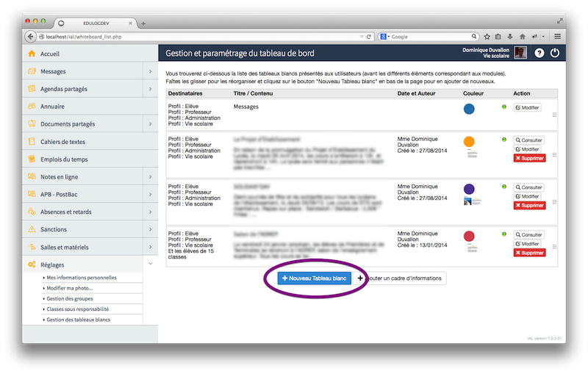
Task: Click the Sanctions warning triangle icon
Action: (32, 229)
